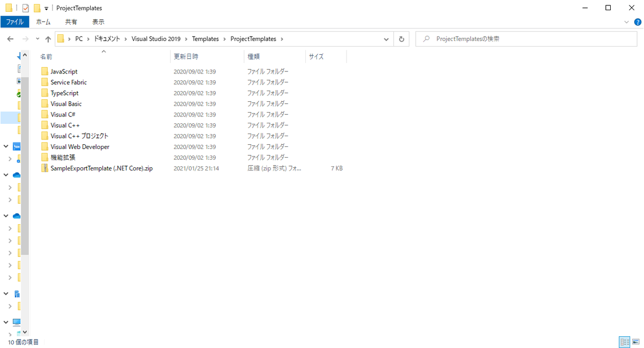The image size is (644, 348).
Task: Open recent locations dropdown arrow
Action: tap(38, 39)
